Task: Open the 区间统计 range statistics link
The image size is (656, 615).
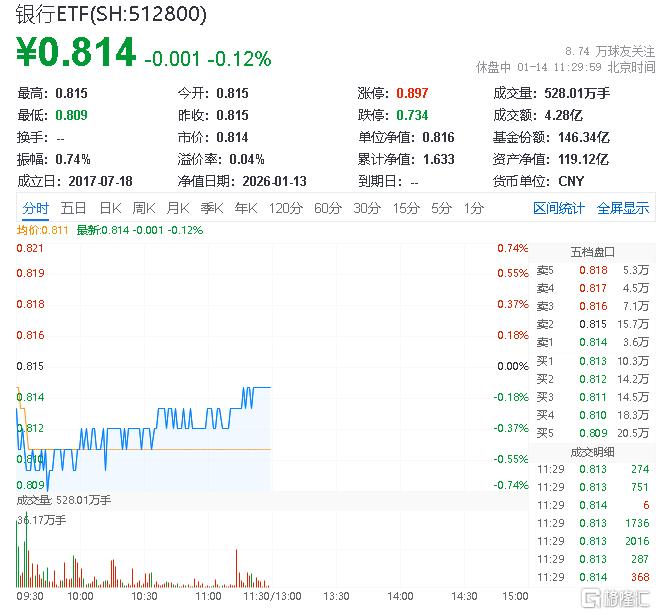Action: click(559, 208)
